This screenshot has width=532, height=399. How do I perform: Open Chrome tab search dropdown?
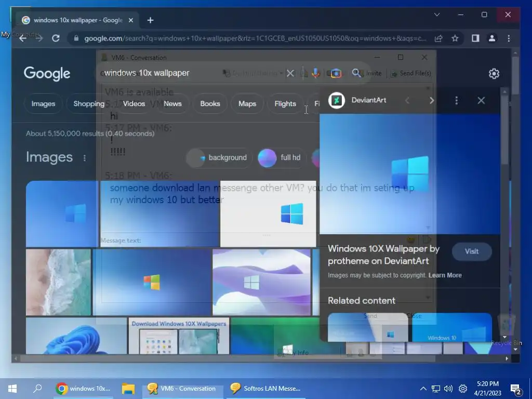pyautogui.click(x=437, y=15)
